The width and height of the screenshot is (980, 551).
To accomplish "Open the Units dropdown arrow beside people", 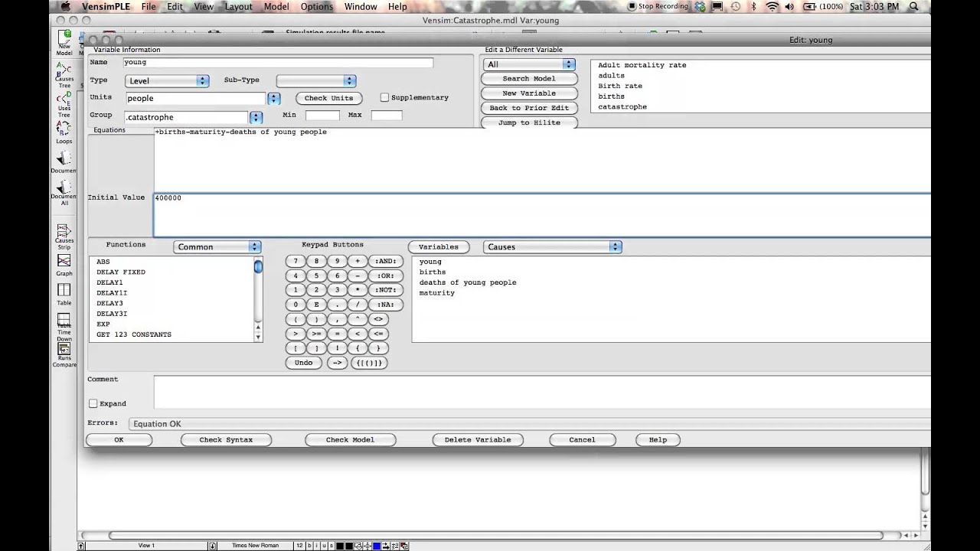I will 273,98.
